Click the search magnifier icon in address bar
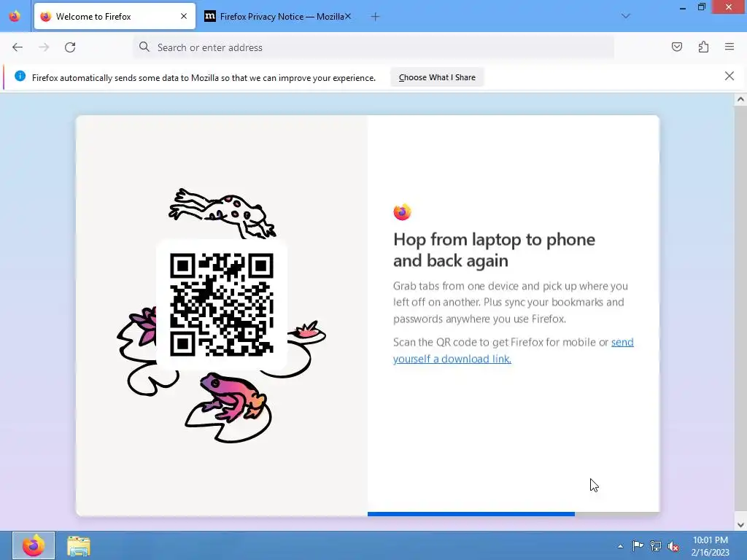Screen dimensions: 747x560 (144, 47)
